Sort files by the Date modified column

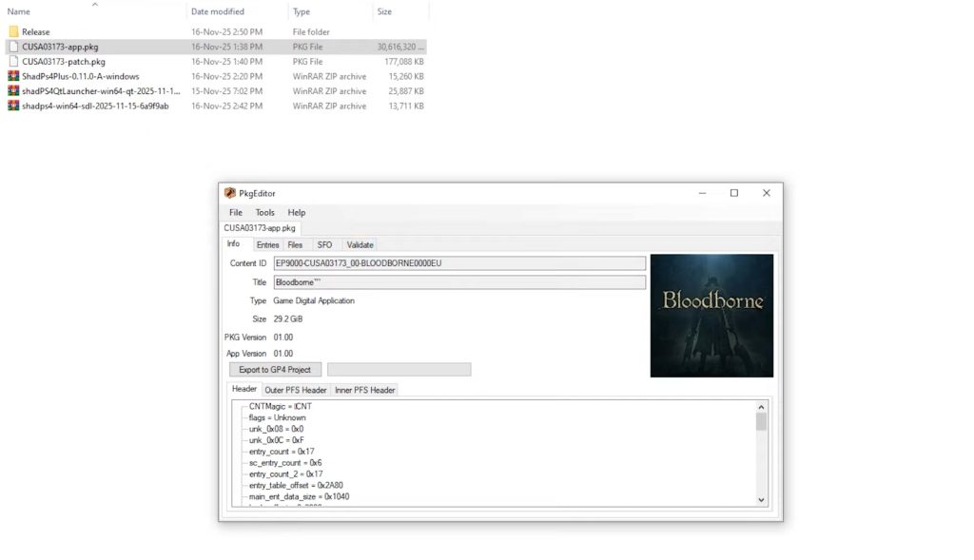[218, 11]
